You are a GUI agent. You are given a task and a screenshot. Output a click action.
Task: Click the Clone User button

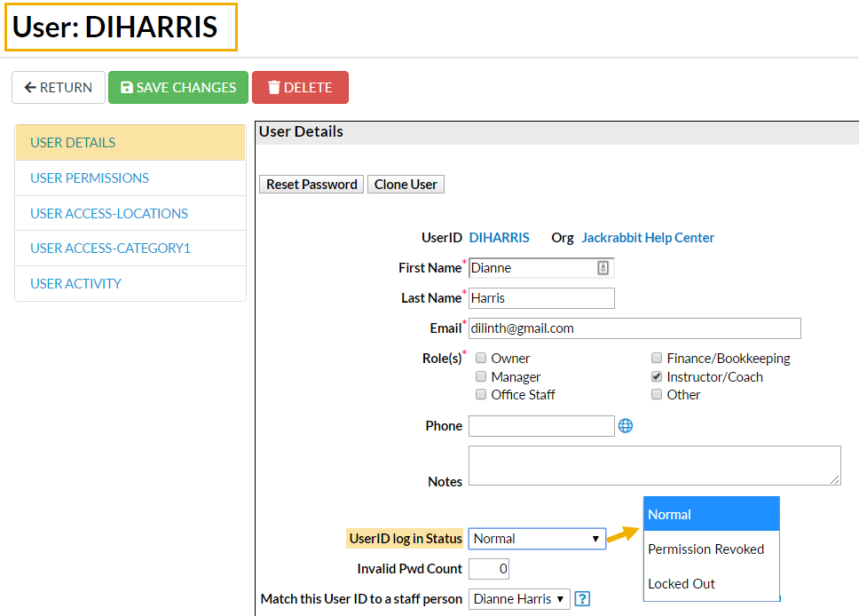tap(406, 184)
